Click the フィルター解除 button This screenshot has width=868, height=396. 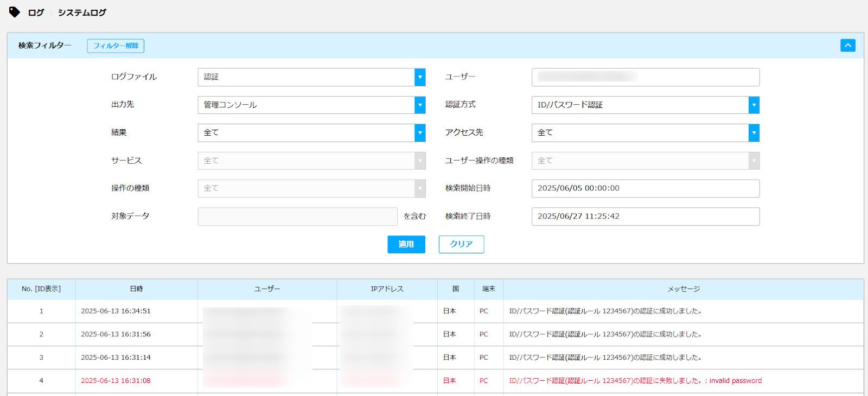116,46
